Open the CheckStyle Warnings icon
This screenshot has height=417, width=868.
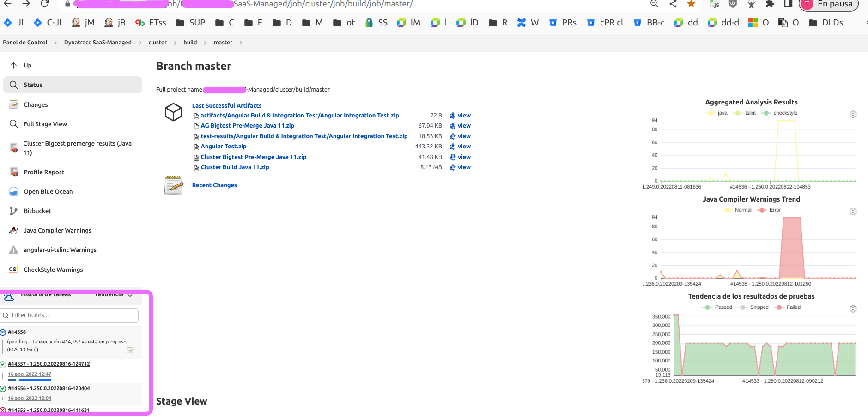point(14,270)
